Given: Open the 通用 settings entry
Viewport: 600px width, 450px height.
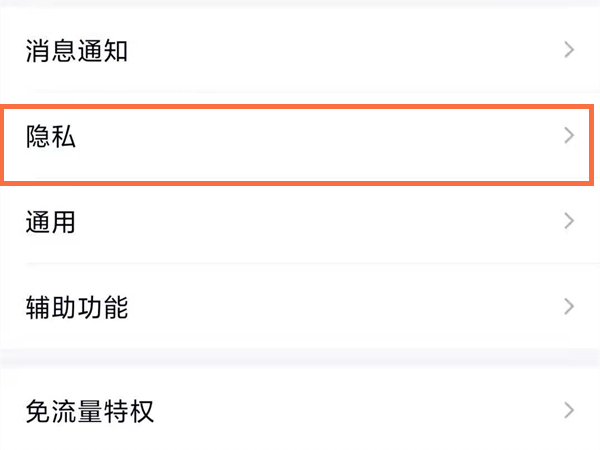Looking at the screenshot, I should click(x=300, y=222).
